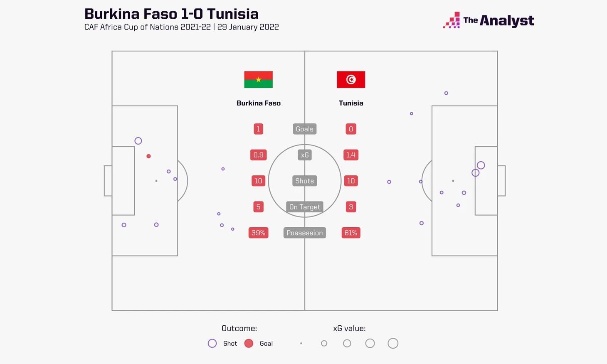Click the purple Shot legend circle
This screenshot has height=364, width=607.
(x=212, y=343)
